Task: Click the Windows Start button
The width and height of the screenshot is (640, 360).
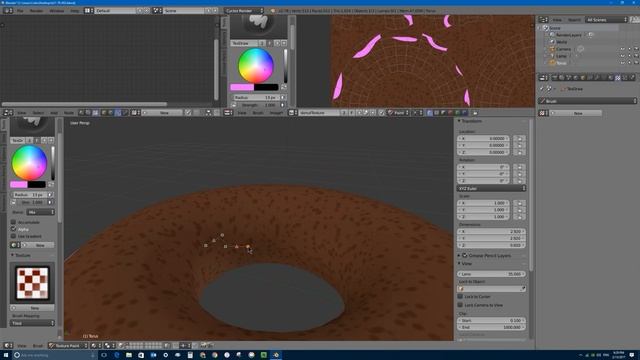Action: (6, 355)
